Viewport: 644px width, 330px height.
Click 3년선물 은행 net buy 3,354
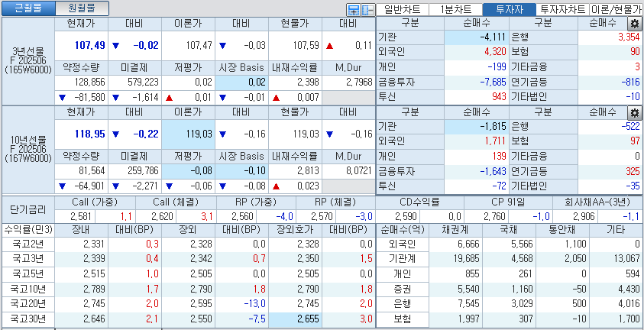pyautogui.click(x=629, y=37)
